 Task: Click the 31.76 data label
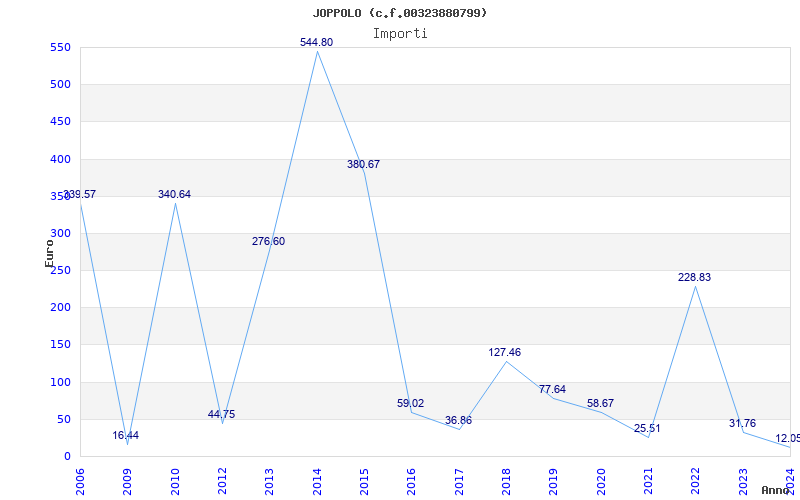[742, 423]
